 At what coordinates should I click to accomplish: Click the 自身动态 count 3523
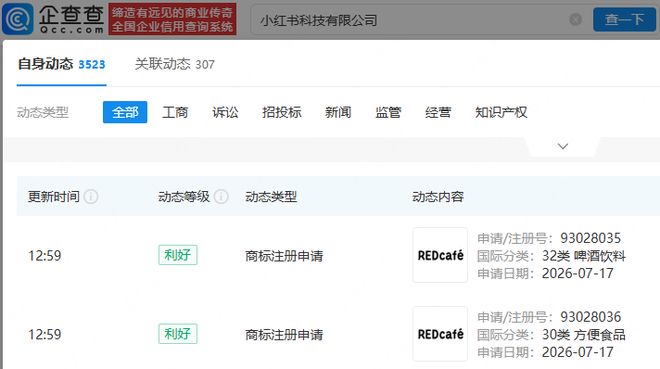92,64
